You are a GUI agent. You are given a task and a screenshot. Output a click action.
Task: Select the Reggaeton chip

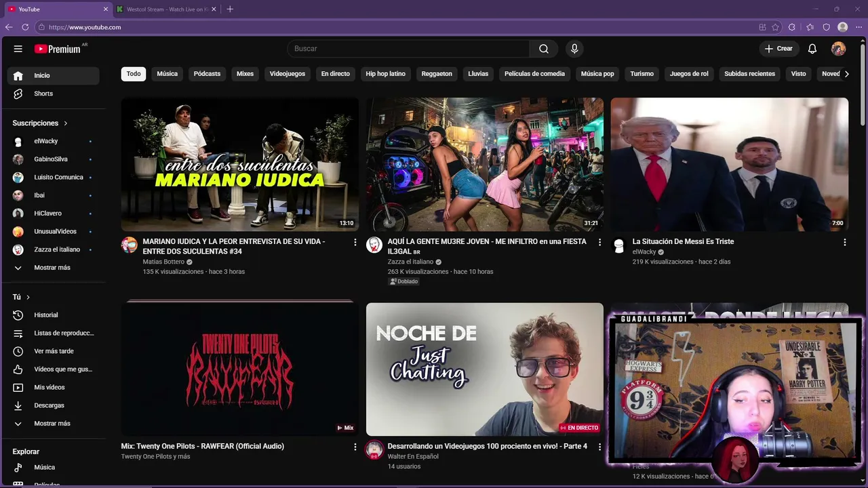(437, 74)
